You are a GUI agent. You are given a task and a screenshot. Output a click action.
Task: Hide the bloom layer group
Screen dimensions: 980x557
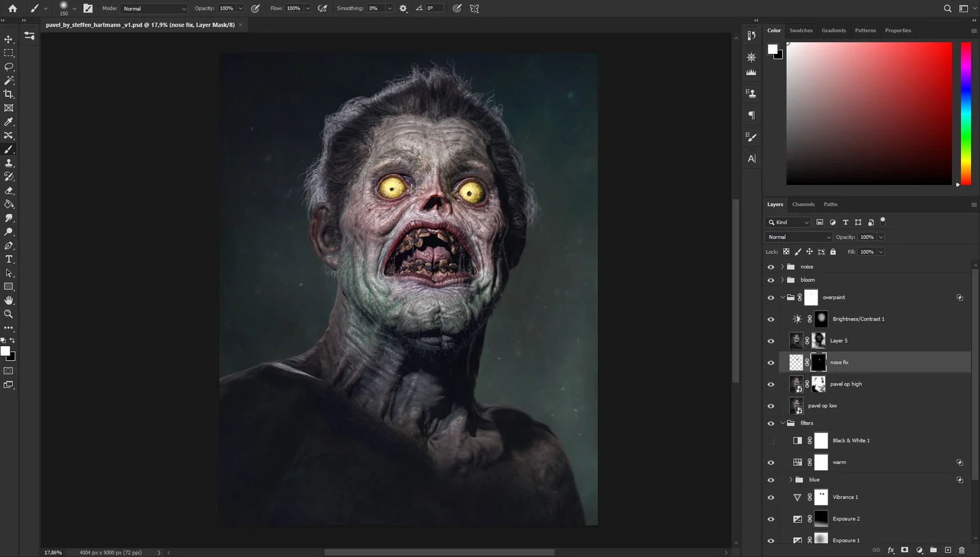click(x=771, y=279)
